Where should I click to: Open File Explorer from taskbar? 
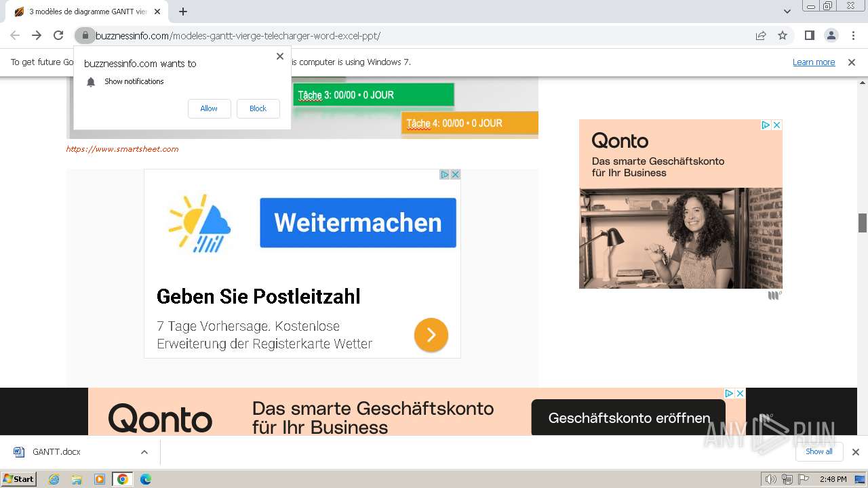pyautogui.click(x=77, y=479)
